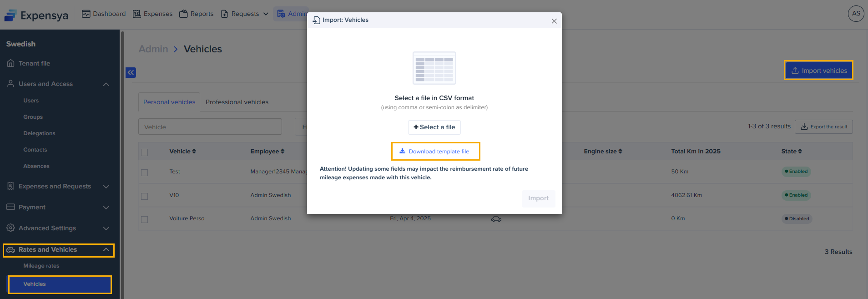The image size is (868, 299).
Task: Tick the V10 vehicle checkbox
Action: (x=145, y=196)
